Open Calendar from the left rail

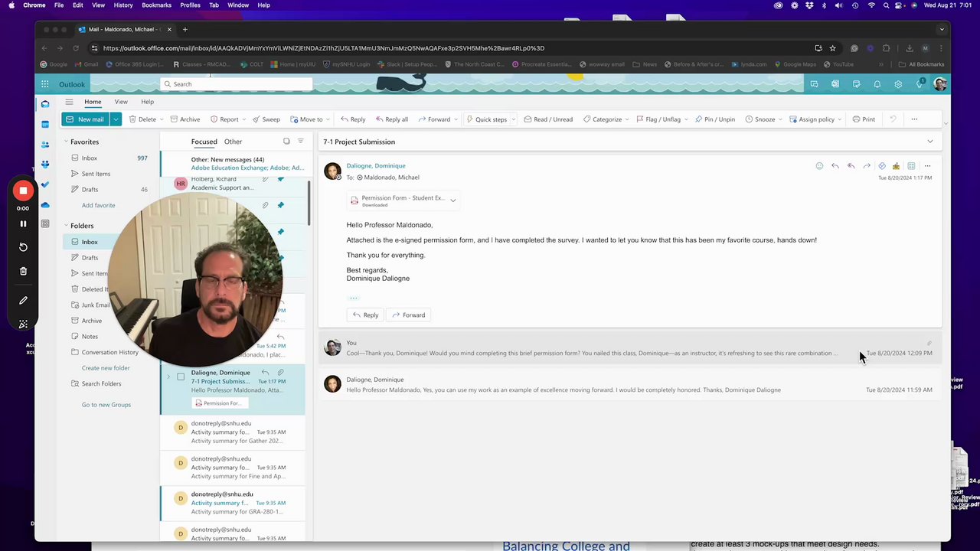pyautogui.click(x=45, y=124)
